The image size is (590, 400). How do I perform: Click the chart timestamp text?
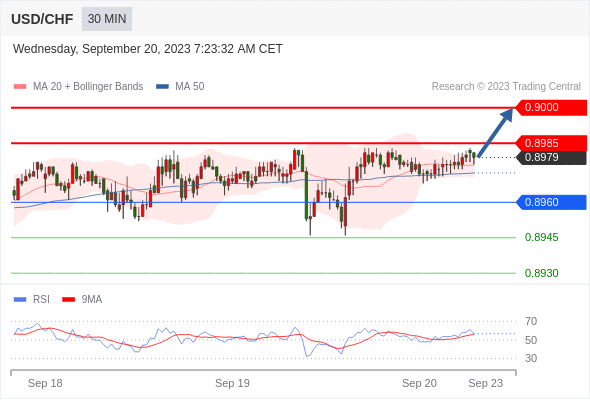pyautogui.click(x=148, y=49)
